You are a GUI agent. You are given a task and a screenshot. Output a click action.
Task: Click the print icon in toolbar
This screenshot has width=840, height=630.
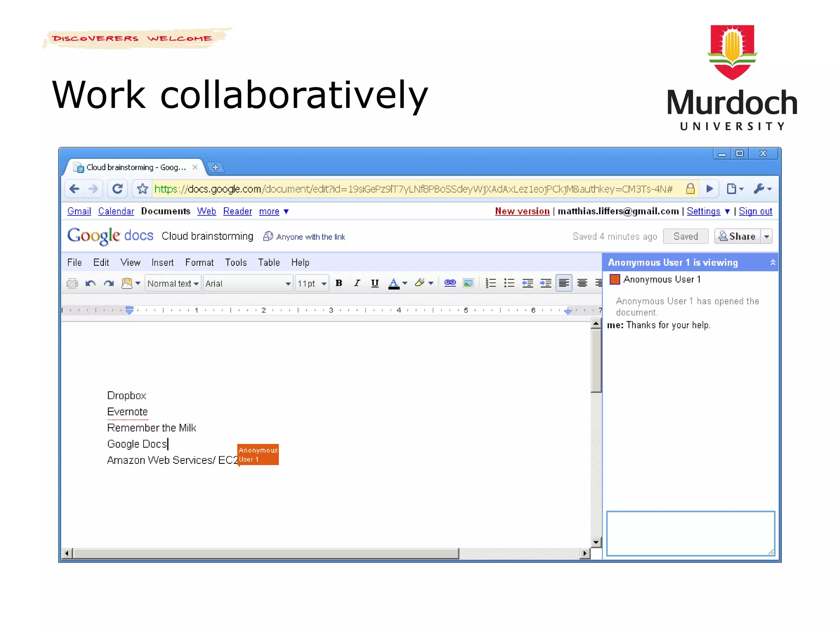pos(72,283)
